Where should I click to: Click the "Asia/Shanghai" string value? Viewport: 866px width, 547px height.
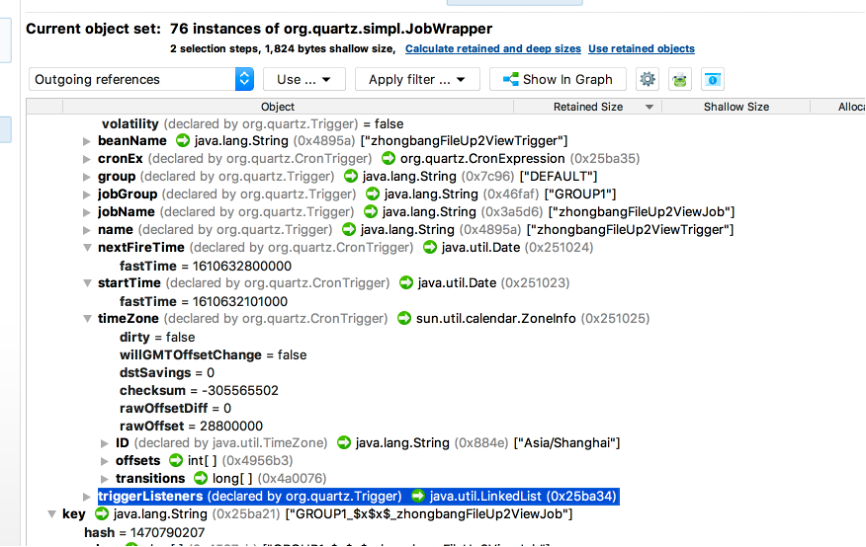(x=567, y=443)
